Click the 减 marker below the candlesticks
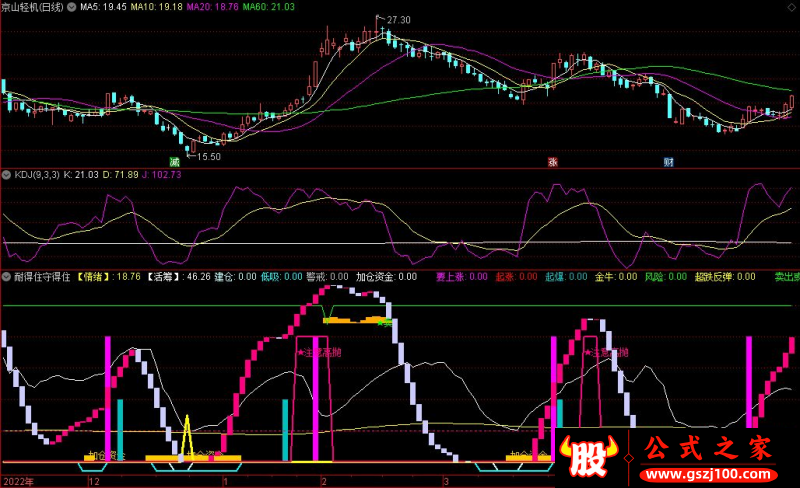Image resolution: width=800 pixels, height=488 pixels. coord(174,162)
